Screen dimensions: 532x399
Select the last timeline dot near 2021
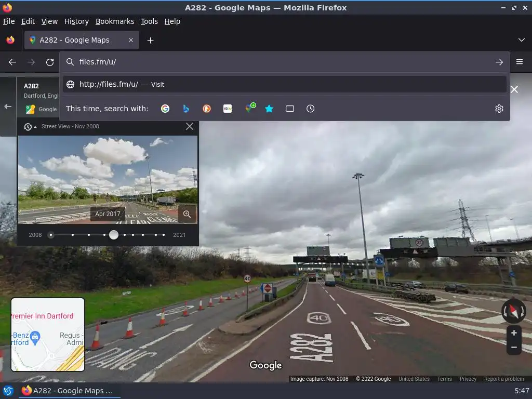(164, 235)
